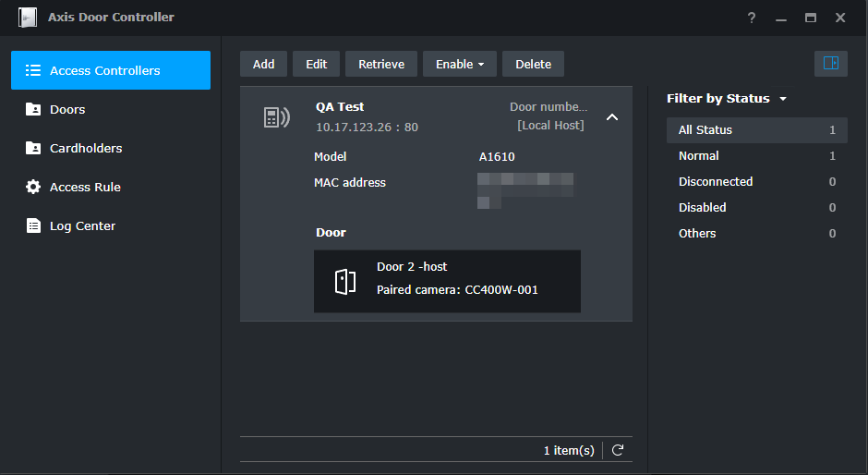Collapse the QA Test controller details
Image resolution: width=868 pixels, height=475 pixels.
(611, 117)
